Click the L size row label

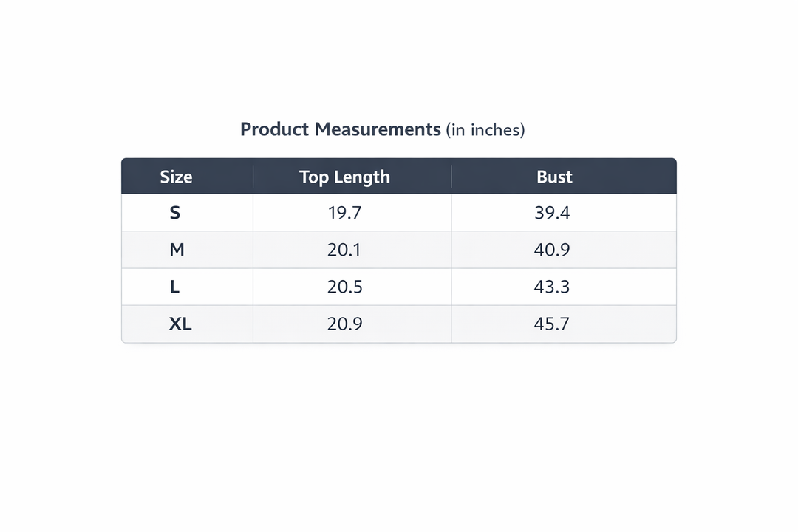(x=175, y=287)
